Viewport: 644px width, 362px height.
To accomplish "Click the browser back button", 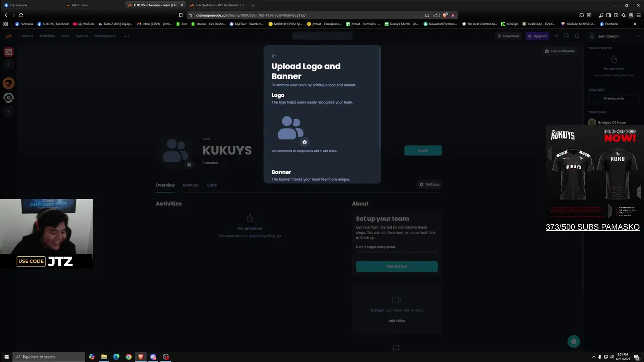I will (6, 15).
